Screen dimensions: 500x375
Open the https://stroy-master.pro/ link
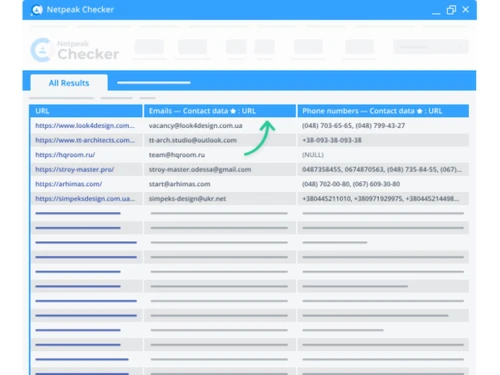(x=75, y=170)
